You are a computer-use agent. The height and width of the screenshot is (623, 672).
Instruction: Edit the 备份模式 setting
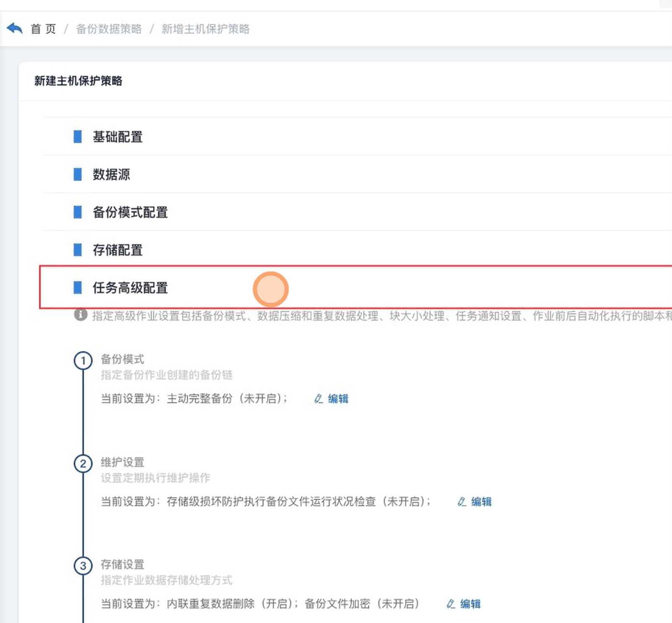pyautogui.click(x=331, y=398)
